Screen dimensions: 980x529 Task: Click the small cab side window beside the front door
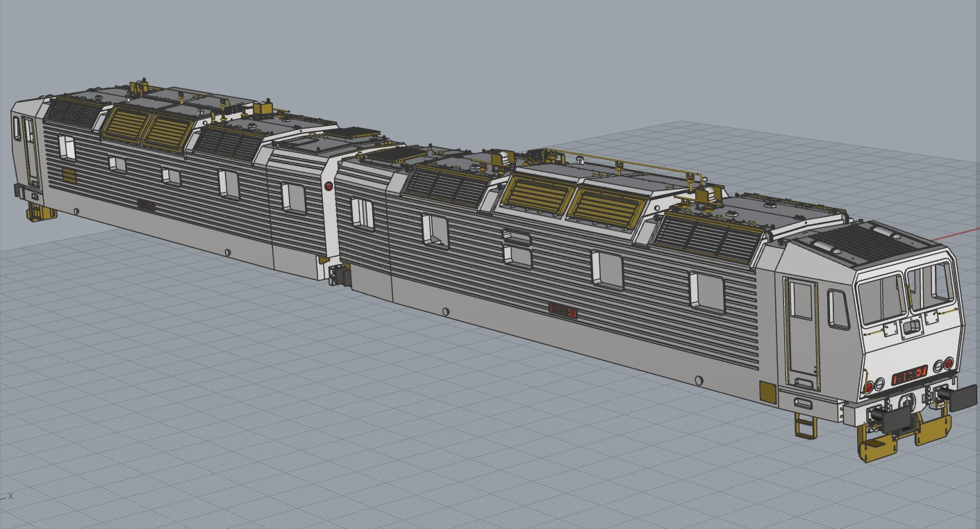[838, 309]
